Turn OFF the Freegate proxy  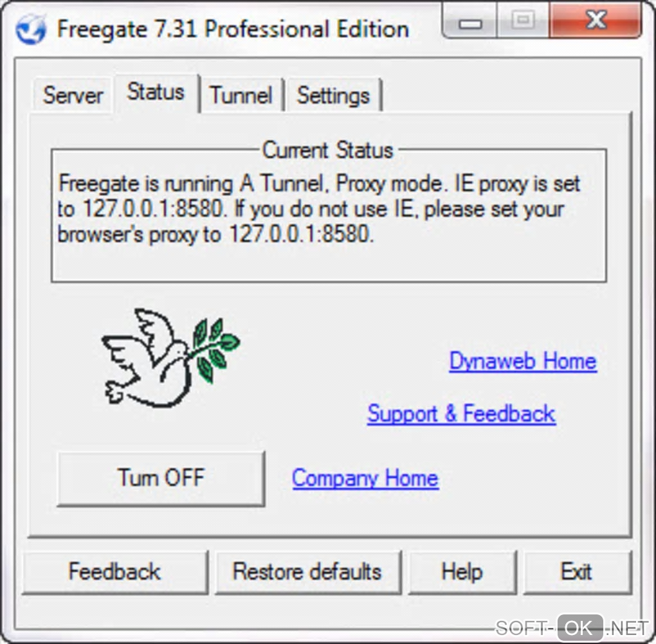coord(161,478)
